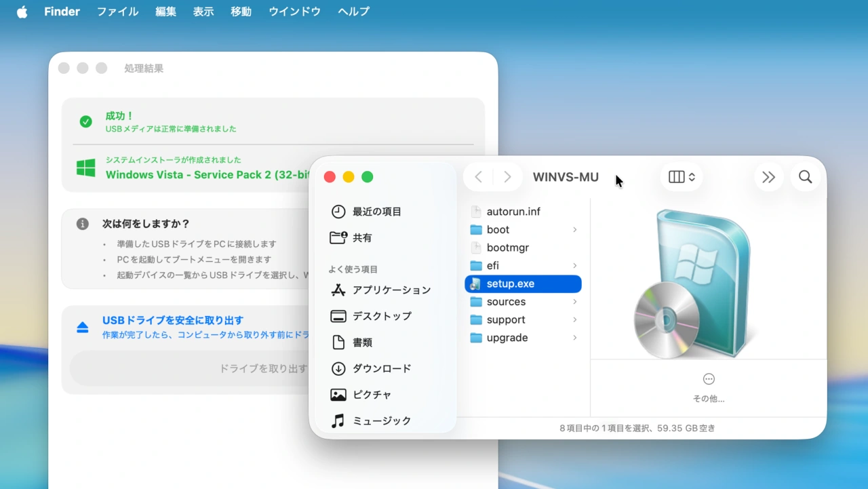
Task: Expand the support folder chevron
Action: pos(574,319)
